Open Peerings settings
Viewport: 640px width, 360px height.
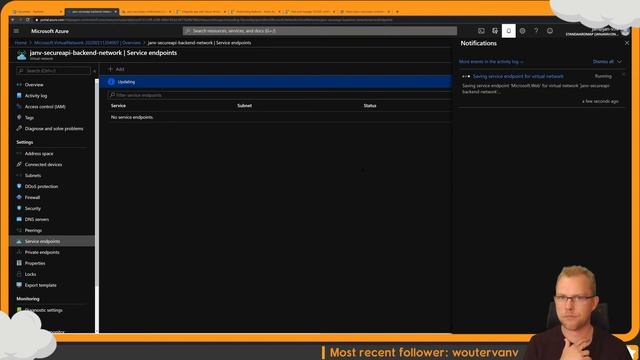33,231
